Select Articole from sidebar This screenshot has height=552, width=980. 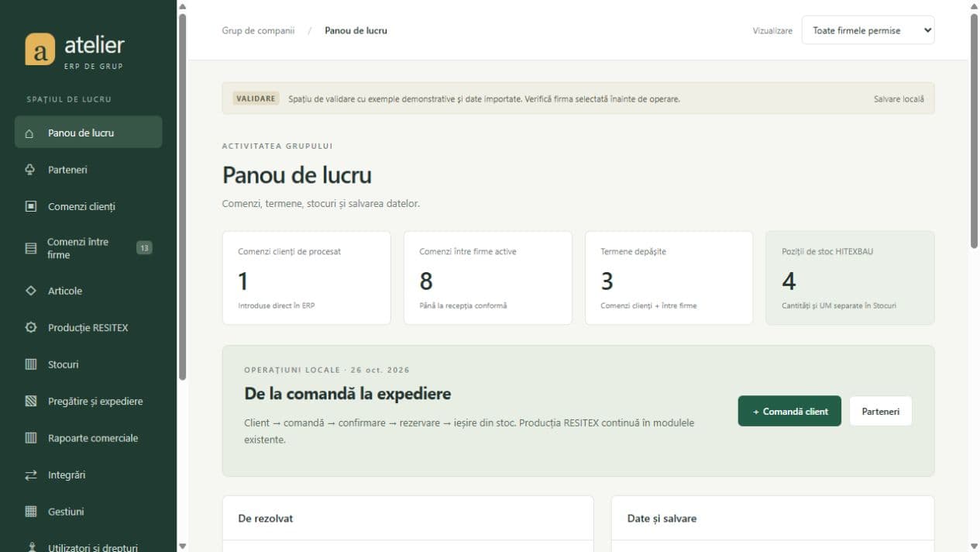(x=88, y=291)
